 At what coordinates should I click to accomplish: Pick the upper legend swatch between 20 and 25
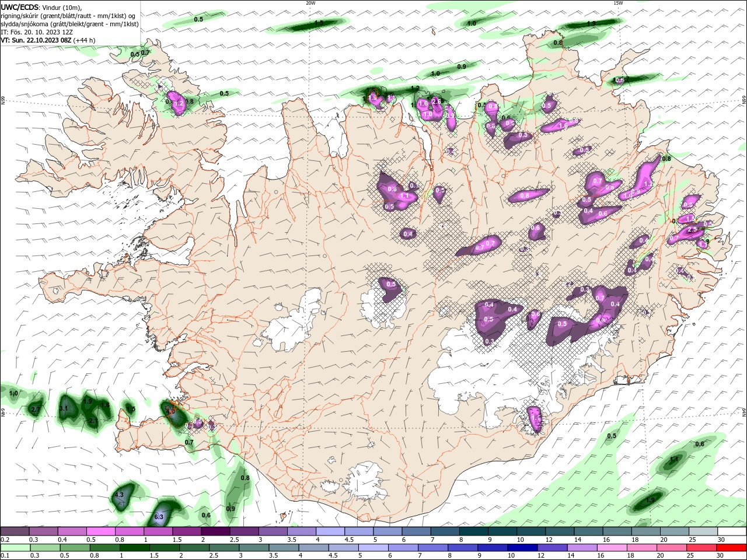pos(674,531)
